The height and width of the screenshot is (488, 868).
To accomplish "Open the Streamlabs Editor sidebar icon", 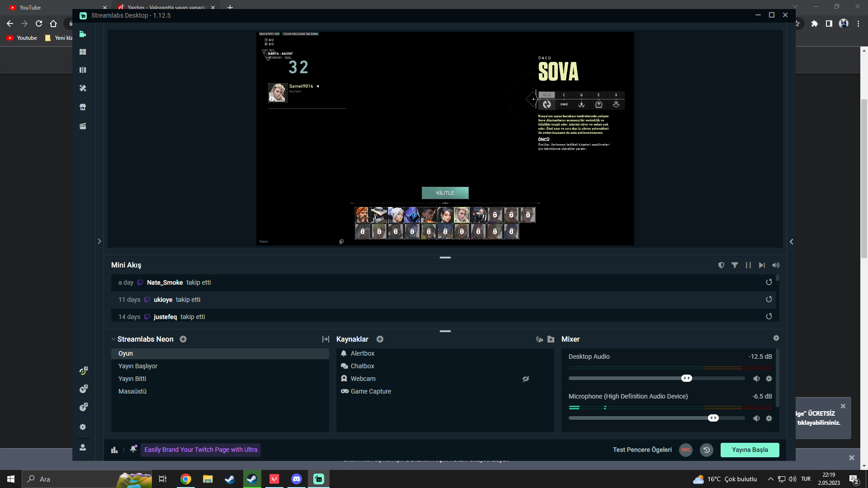I will (83, 34).
